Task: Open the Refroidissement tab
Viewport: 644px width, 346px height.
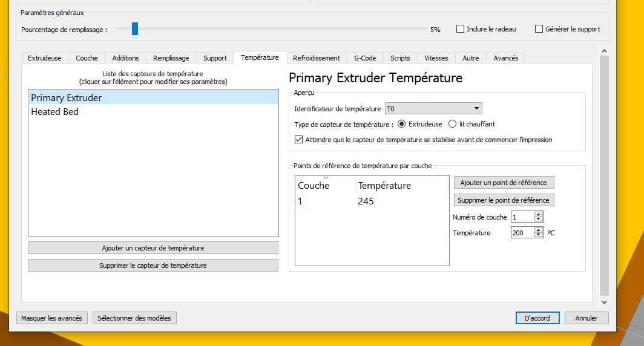Action: pyautogui.click(x=317, y=58)
